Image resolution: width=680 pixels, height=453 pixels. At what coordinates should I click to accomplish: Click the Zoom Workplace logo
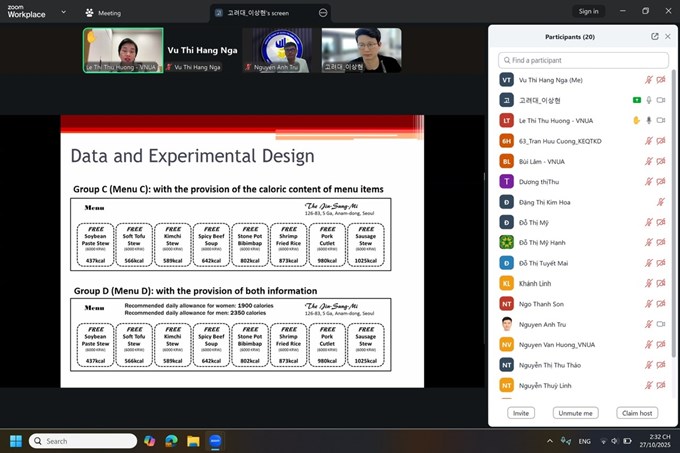(24, 12)
